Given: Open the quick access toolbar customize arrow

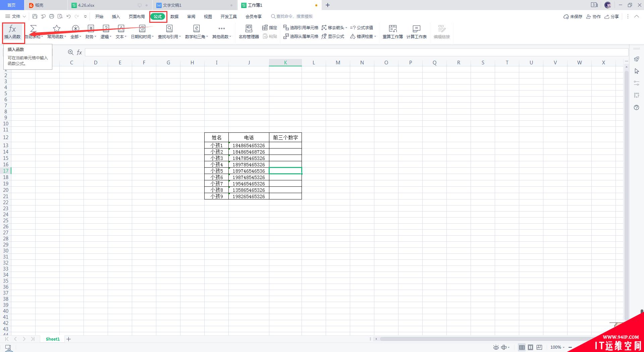Looking at the screenshot, I should (x=85, y=16).
